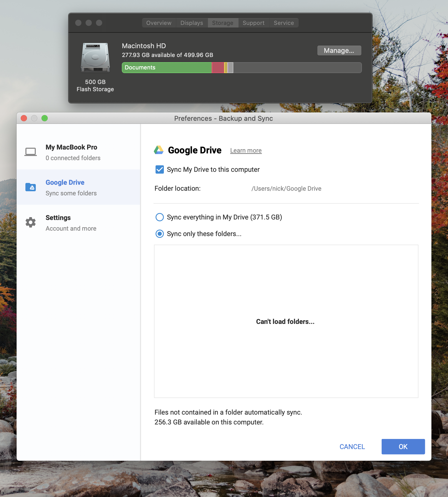Viewport: 448px width, 497px height.
Task: Open My MacBook Pro sidebar section
Action: pos(79,152)
